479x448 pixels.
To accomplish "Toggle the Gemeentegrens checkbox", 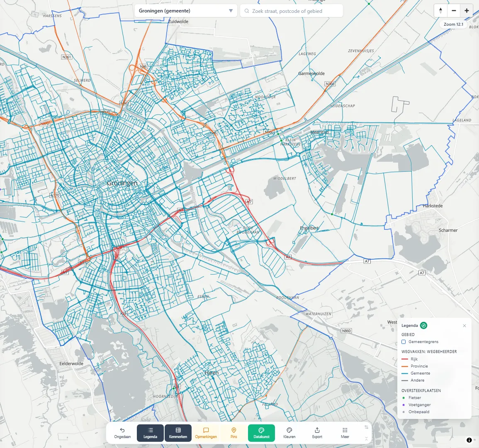I will tap(404, 342).
